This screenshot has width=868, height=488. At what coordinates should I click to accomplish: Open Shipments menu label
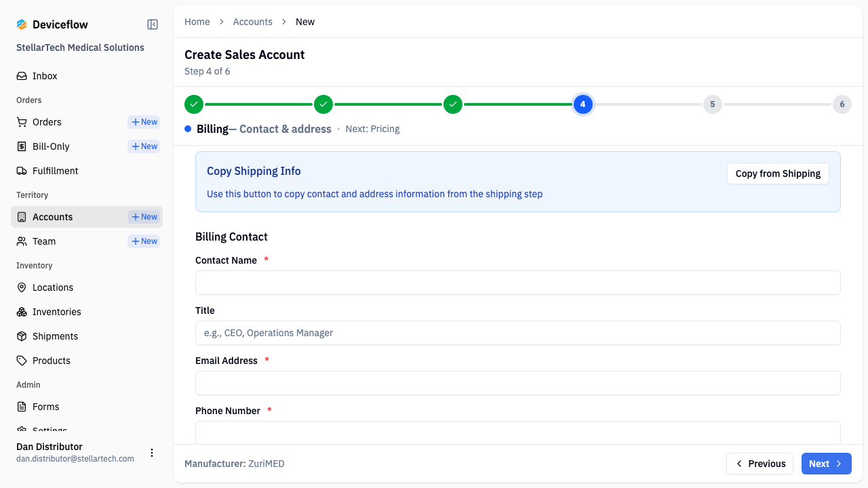click(x=55, y=336)
